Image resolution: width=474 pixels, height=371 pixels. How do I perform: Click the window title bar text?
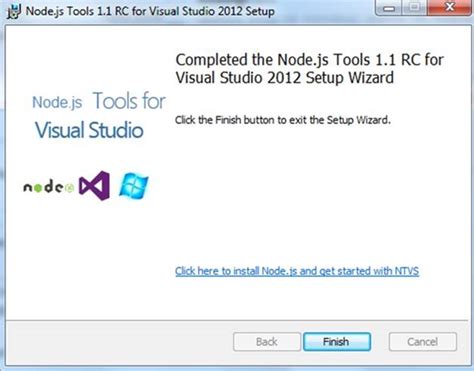(150, 11)
